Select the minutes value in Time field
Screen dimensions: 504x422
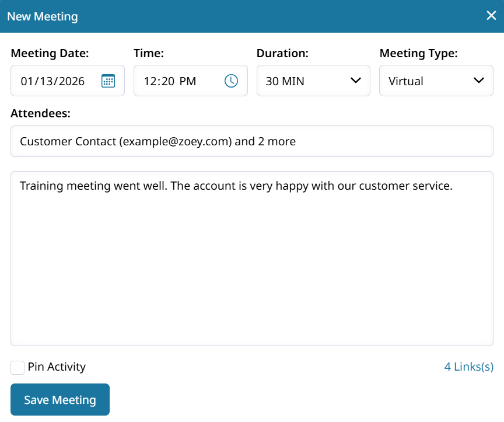168,81
